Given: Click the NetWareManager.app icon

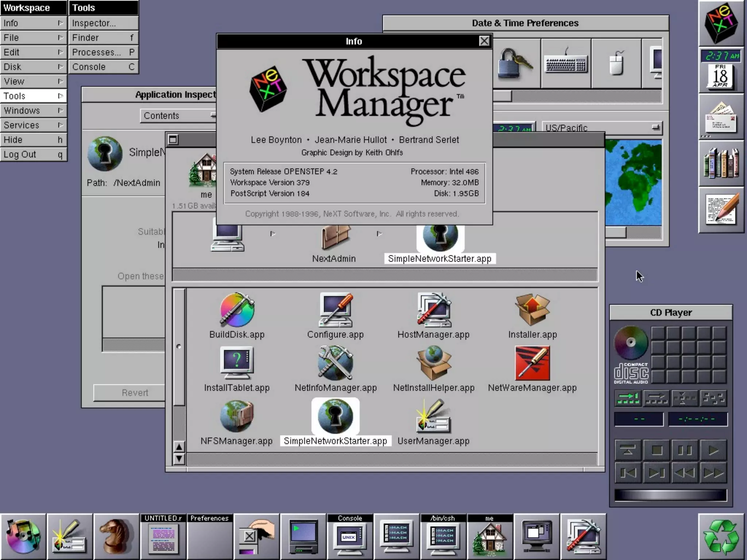Looking at the screenshot, I should point(532,363).
